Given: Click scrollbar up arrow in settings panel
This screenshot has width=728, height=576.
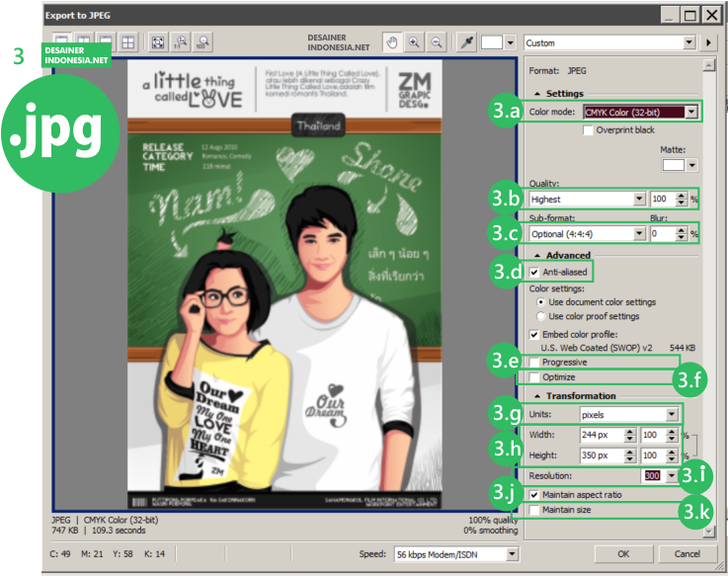Looking at the screenshot, I should (x=708, y=64).
